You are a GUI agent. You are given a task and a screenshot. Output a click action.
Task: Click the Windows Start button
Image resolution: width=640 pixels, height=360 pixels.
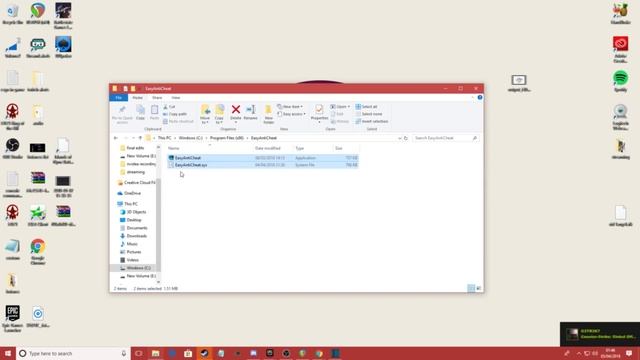point(8,353)
